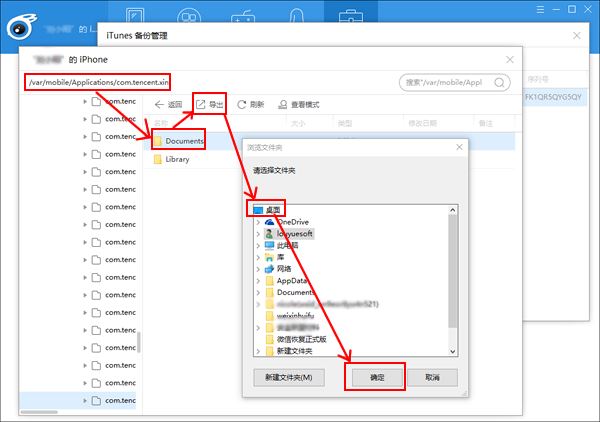Image resolution: width=600 pixels, height=422 pixels.
Task: Expand the Documents node in browse dialog
Action: coord(258,292)
